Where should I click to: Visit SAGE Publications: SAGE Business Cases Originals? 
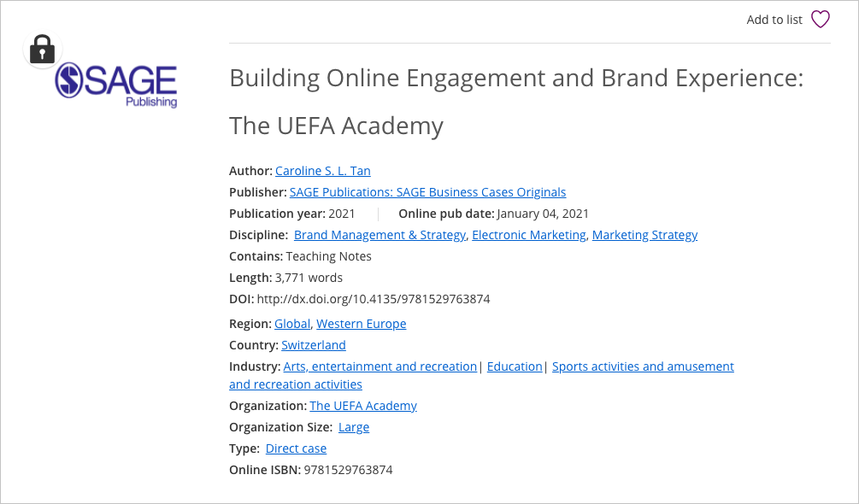[x=427, y=191]
